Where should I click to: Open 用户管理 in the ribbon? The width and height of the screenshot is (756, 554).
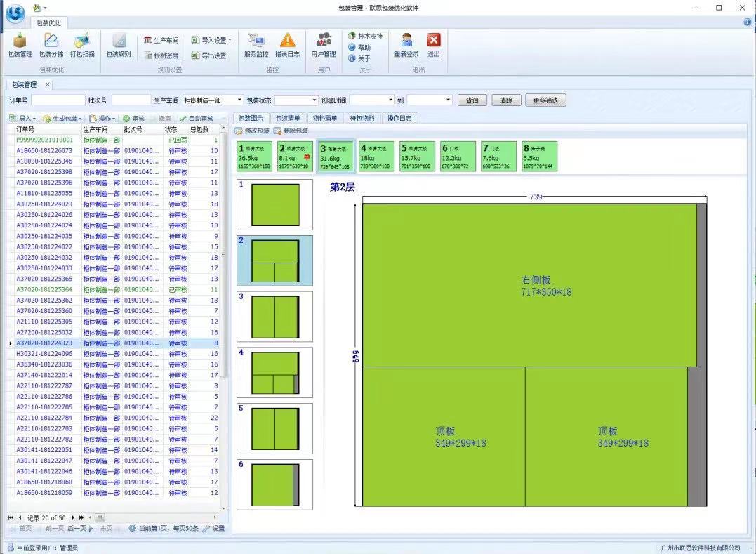tap(324, 45)
